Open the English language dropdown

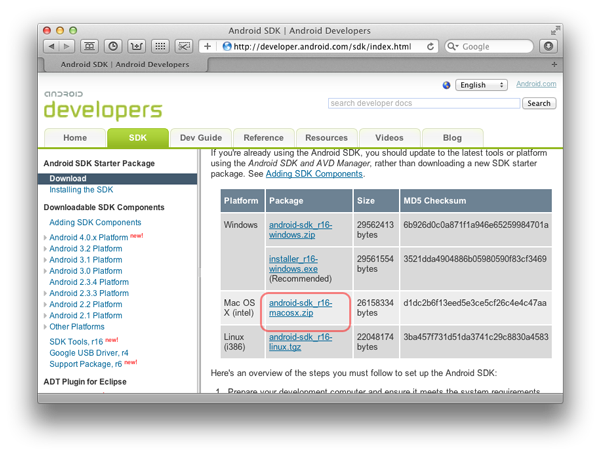(481, 85)
